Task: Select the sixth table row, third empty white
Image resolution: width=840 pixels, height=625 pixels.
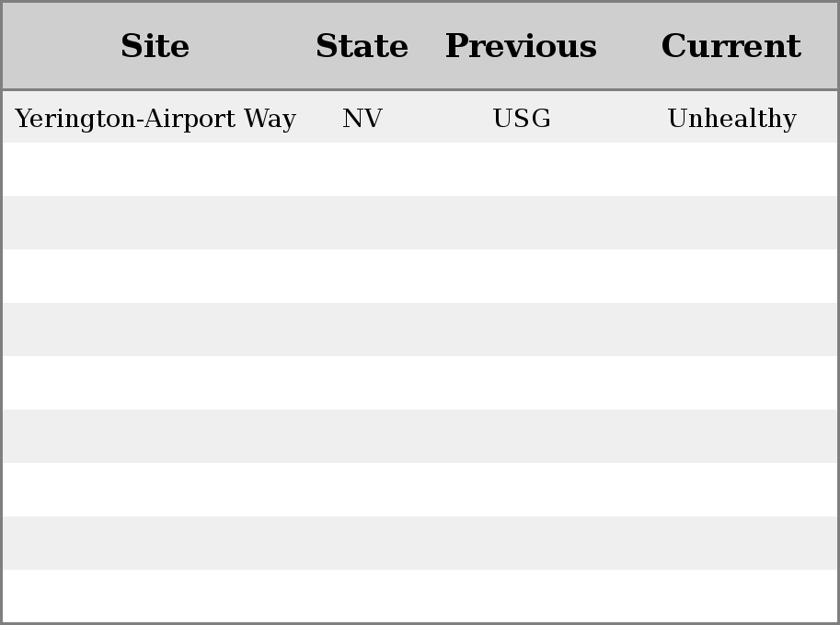Action: (x=420, y=383)
